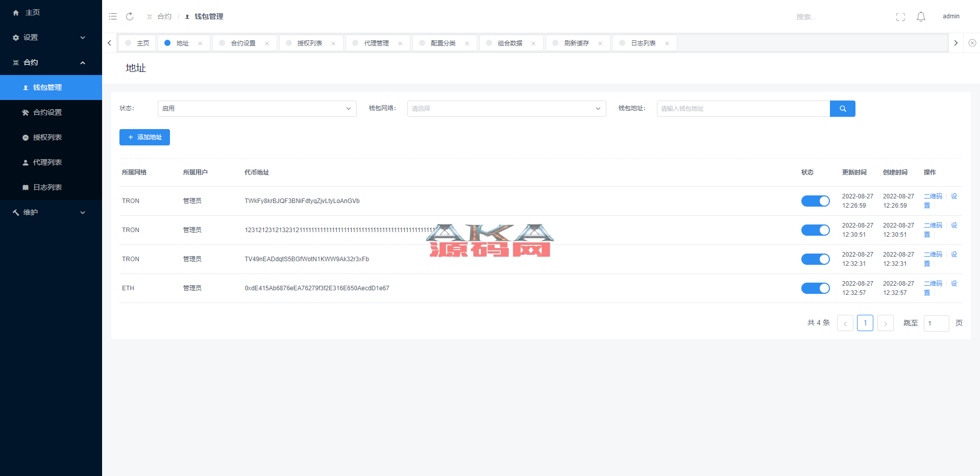This screenshot has width=980, height=476.
Task: Toggle status switch for TV49nEADdqtS address
Action: point(815,259)
